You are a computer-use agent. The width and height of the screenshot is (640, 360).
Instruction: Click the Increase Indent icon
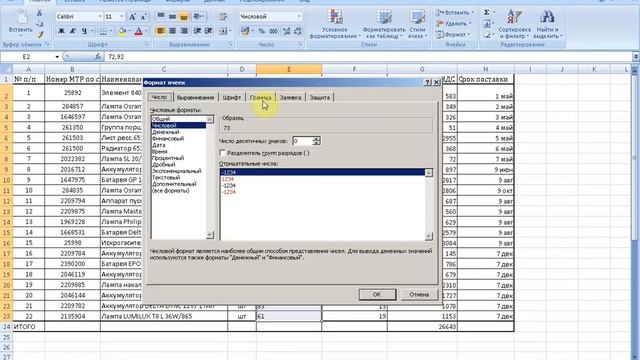tap(209, 31)
